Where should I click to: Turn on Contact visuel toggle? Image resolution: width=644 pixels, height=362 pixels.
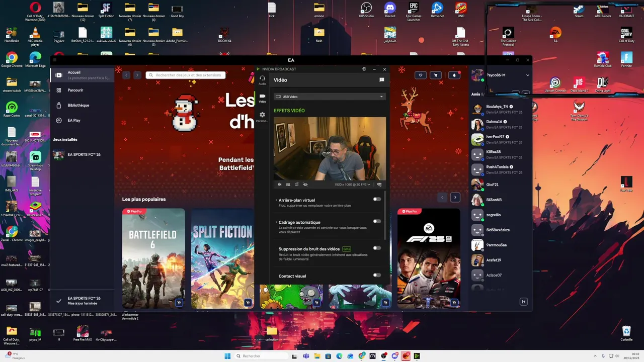(377, 275)
